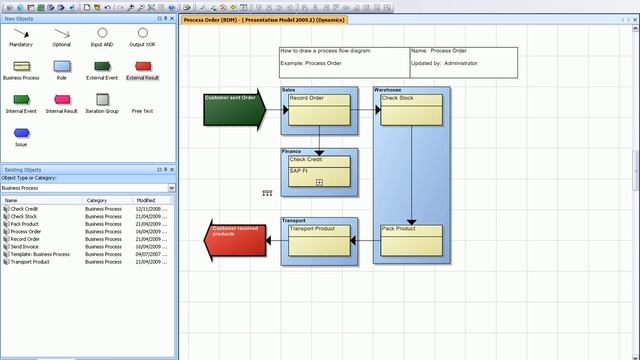Viewport: 640px width, 360px height.
Task: Click the zoom in magnifier icon
Action: [x=131, y=7]
